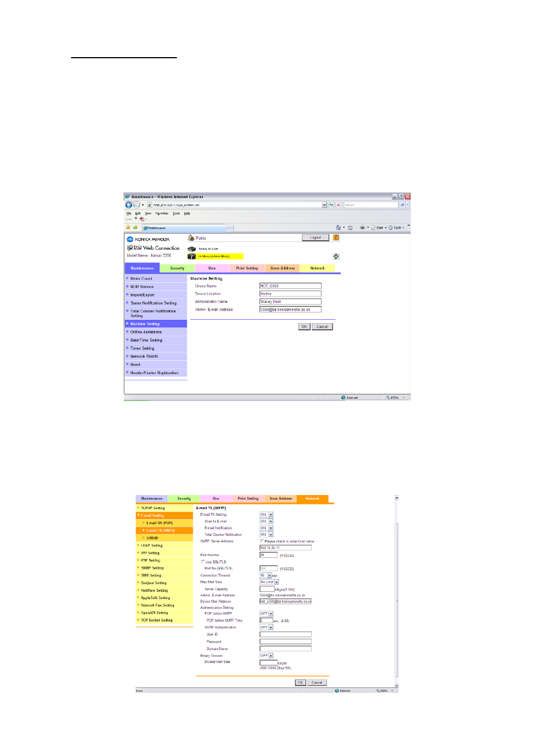Open E-mail RX (POP) in Network sidebar
This screenshot has width=534, height=756.
point(165,523)
